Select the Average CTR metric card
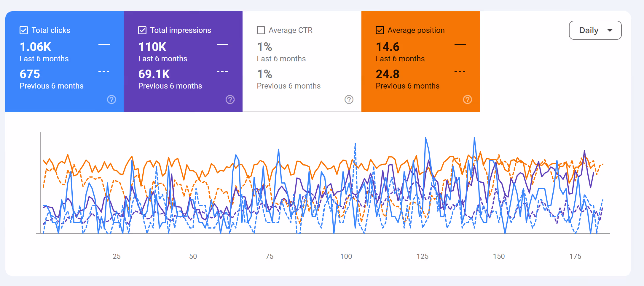 (x=302, y=62)
